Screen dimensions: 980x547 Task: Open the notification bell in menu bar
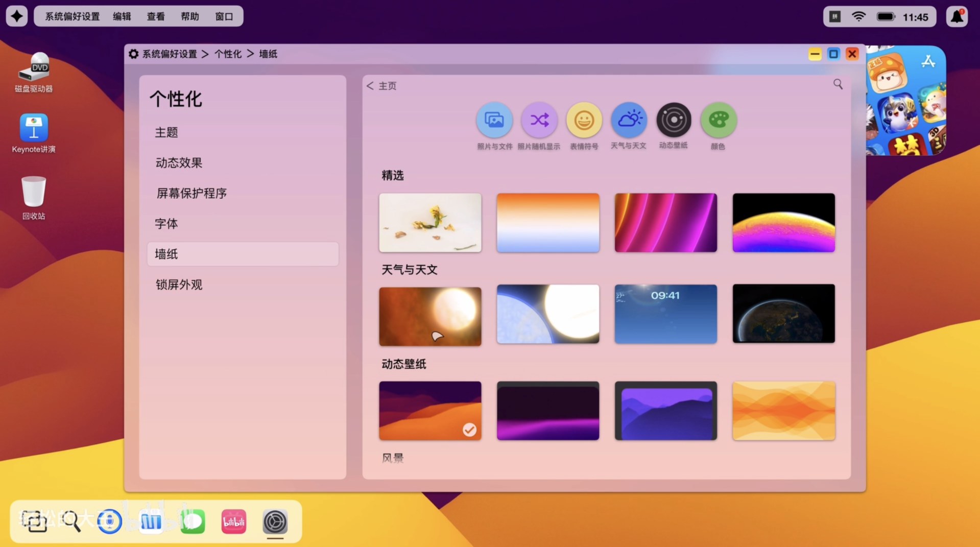(957, 16)
